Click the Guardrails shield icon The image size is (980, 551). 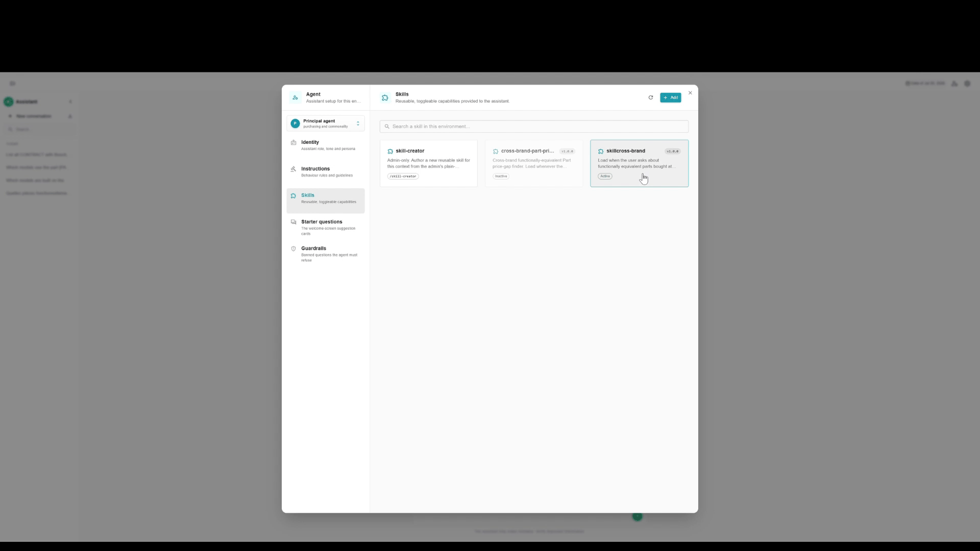click(x=293, y=248)
